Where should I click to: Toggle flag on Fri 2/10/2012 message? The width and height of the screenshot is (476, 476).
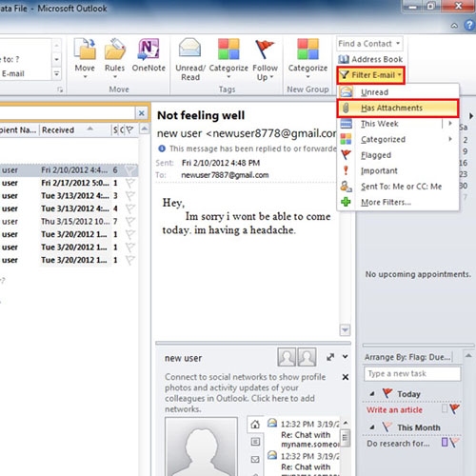coord(129,170)
